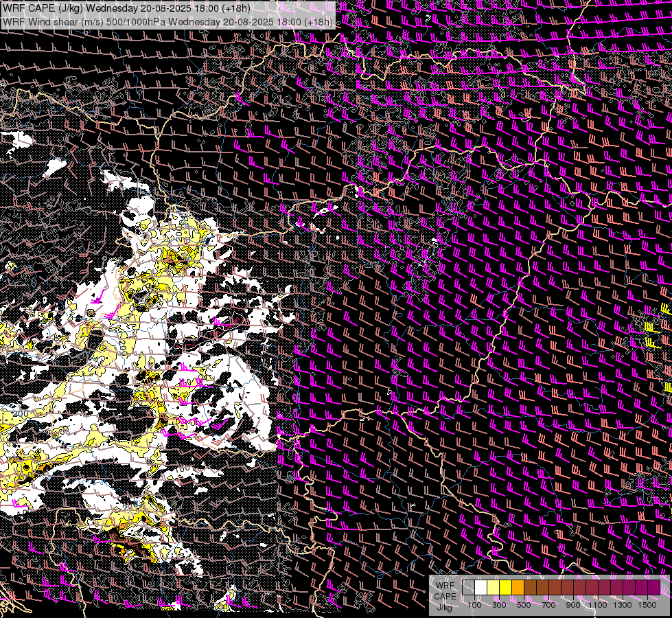Click the 700 legend value
Screen dimensions: 672x618
[548, 605]
